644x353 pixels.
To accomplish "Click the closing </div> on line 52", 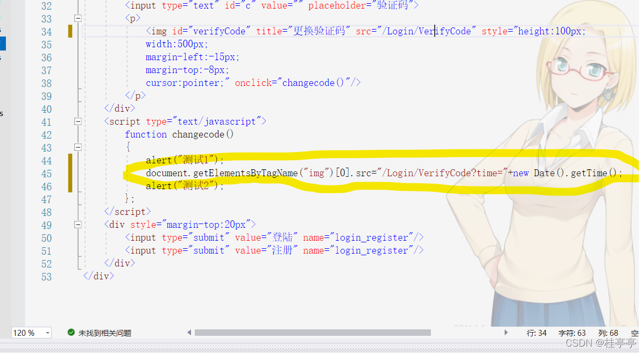I will click(x=119, y=263).
